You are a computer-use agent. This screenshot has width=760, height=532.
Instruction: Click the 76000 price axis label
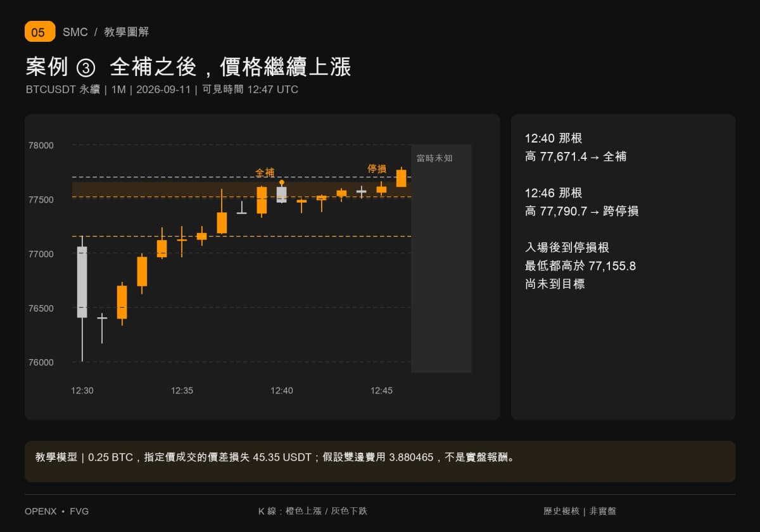(x=41, y=363)
